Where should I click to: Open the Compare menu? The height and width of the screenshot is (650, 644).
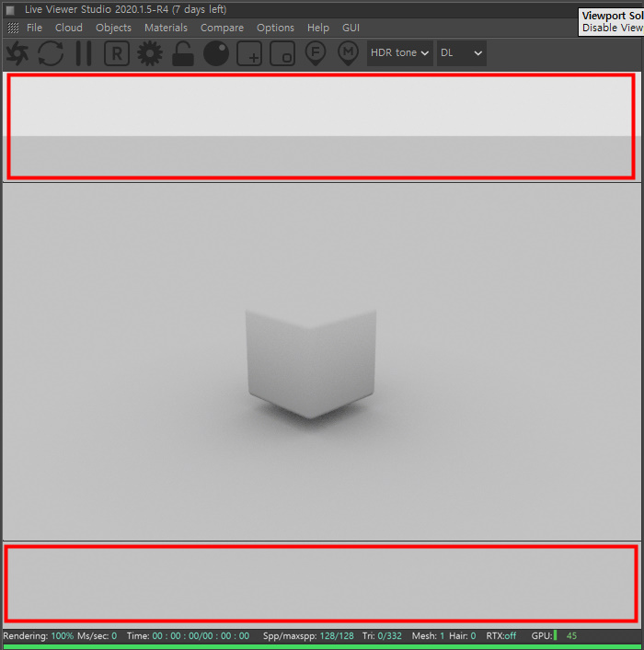pyautogui.click(x=222, y=28)
